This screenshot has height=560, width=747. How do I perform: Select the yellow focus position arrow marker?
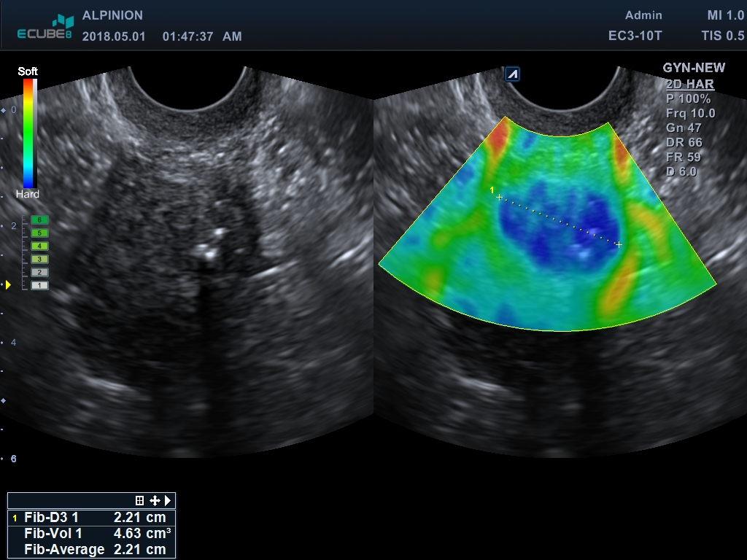tap(8, 284)
